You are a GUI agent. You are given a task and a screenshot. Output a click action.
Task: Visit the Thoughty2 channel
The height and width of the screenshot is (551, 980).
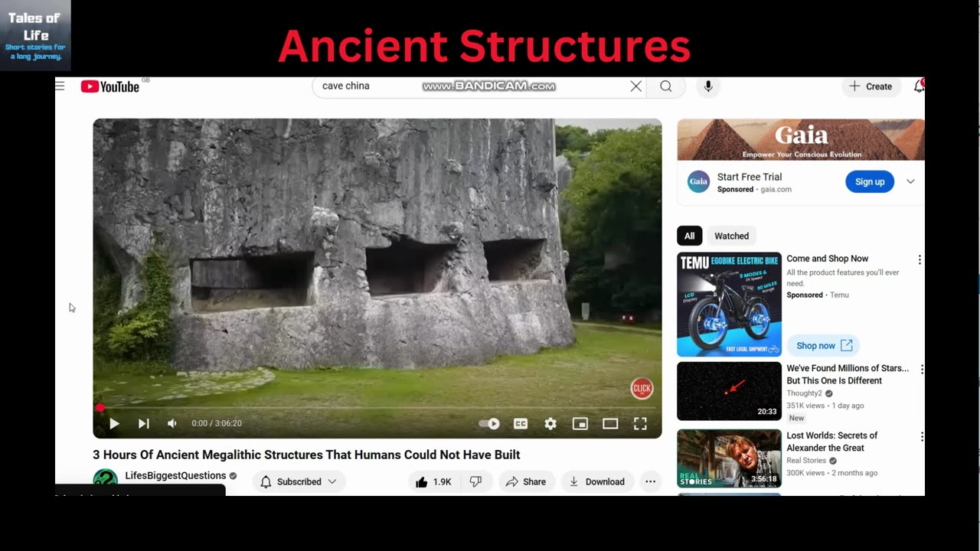[804, 393]
